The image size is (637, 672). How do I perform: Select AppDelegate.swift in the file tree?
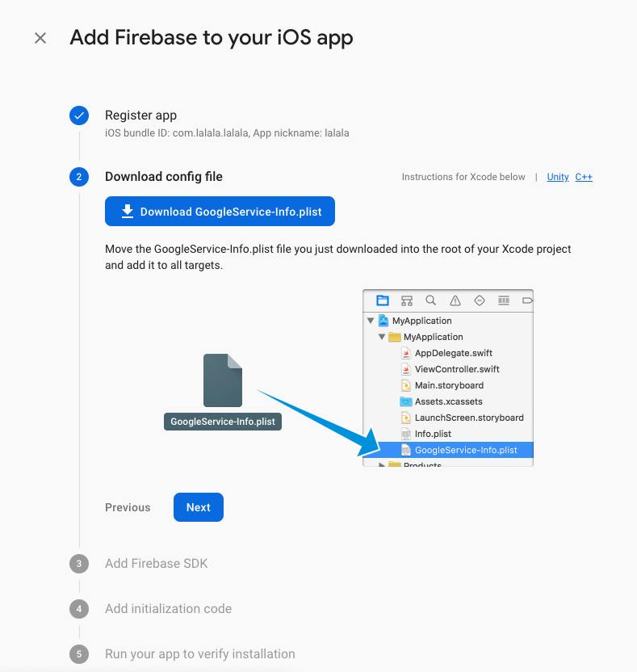tap(453, 353)
